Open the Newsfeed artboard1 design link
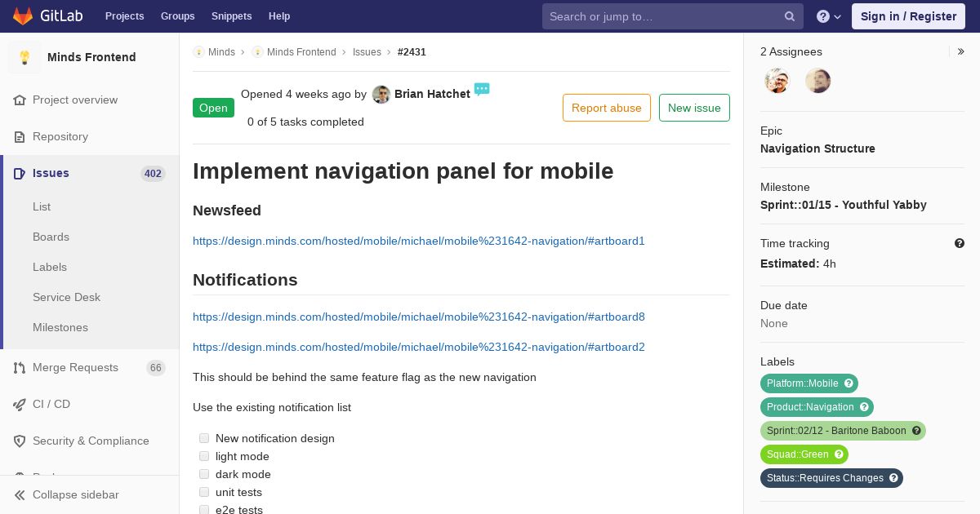980x514 pixels. point(419,241)
